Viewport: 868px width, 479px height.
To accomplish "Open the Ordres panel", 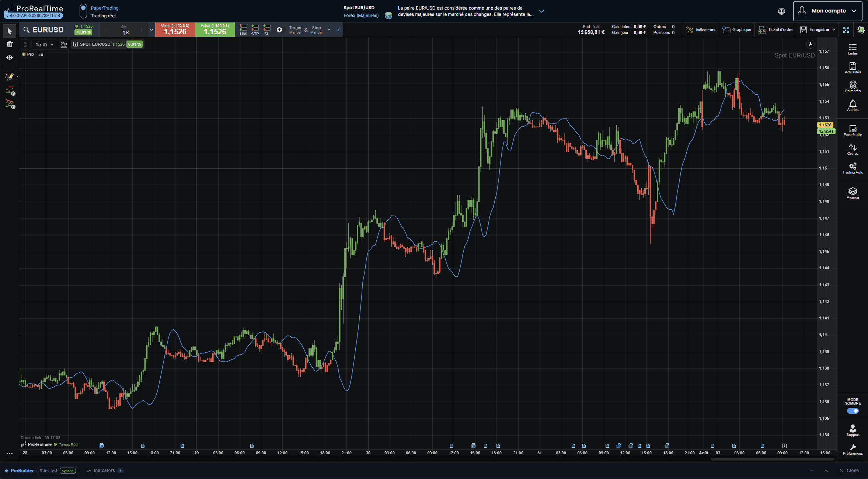I will coord(853,149).
